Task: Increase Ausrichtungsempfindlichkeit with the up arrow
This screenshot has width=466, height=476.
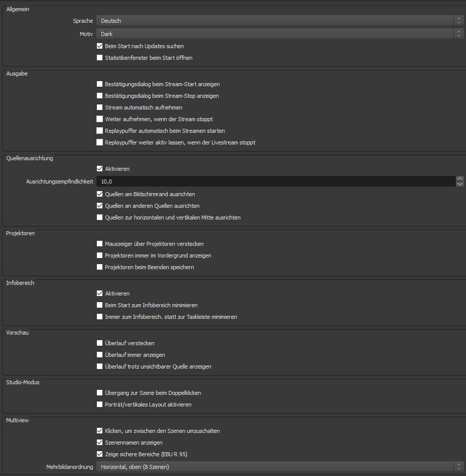Action: pos(459,178)
